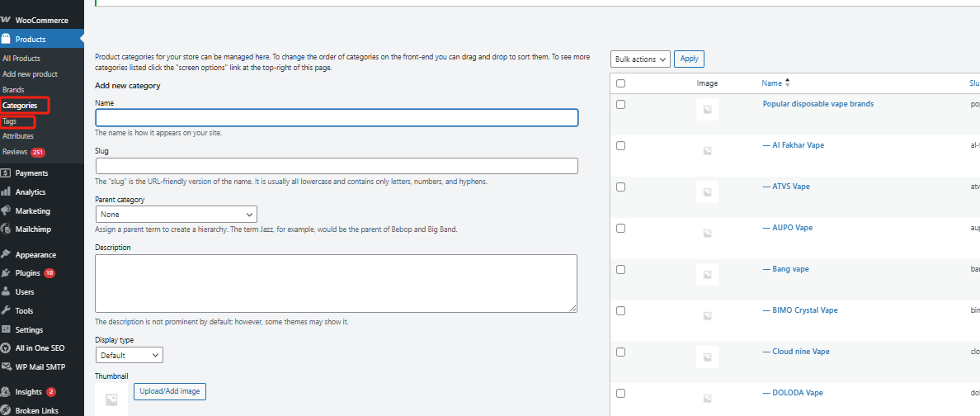Click the Plugins plug icon

pos(6,272)
